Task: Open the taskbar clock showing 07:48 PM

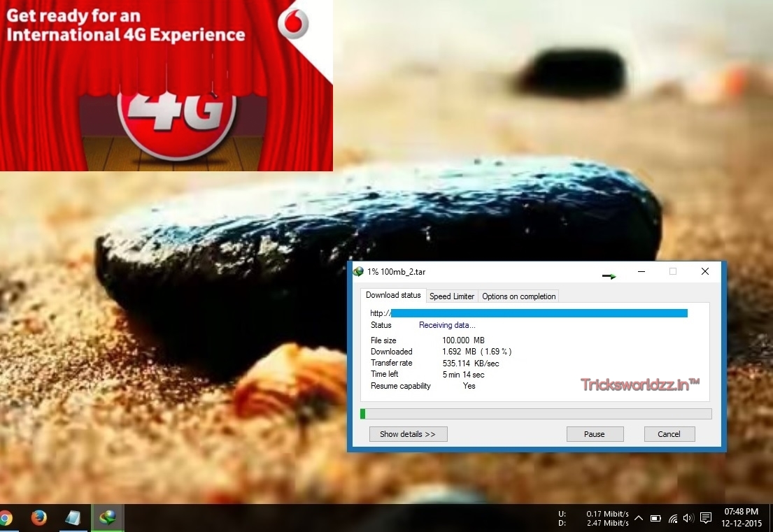Action: [x=741, y=518]
